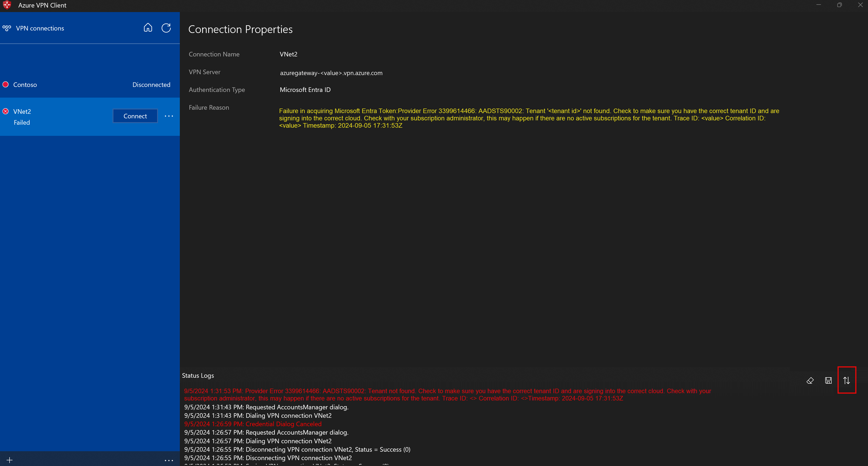Click the refresh connections icon

pos(166,28)
